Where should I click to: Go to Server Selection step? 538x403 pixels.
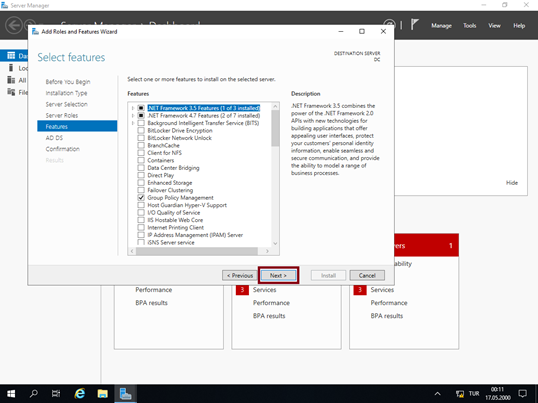[x=67, y=104]
